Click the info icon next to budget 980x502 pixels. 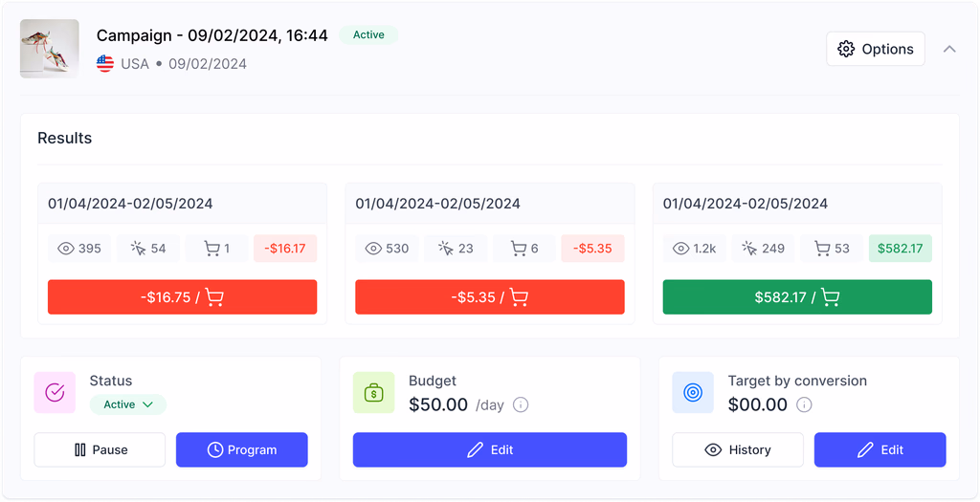point(521,404)
